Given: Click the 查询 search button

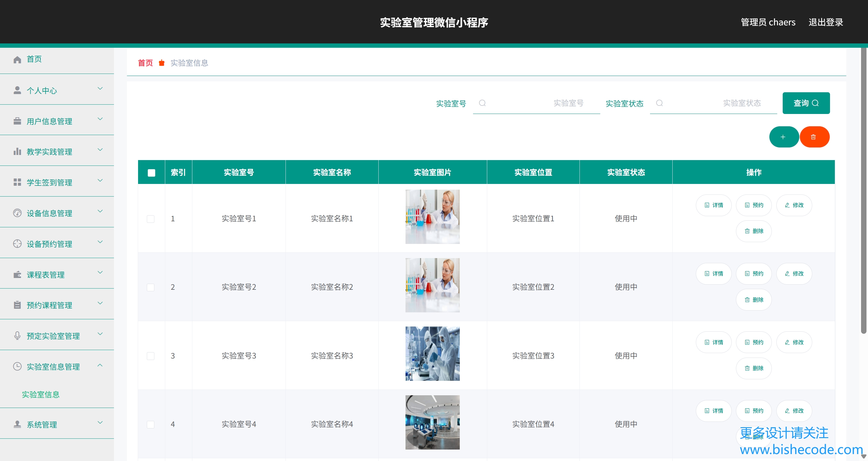Looking at the screenshot, I should pos(806,103).
